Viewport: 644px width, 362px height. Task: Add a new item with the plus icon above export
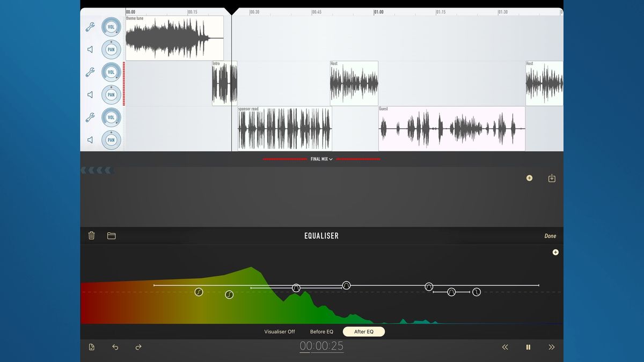[529, 178]
